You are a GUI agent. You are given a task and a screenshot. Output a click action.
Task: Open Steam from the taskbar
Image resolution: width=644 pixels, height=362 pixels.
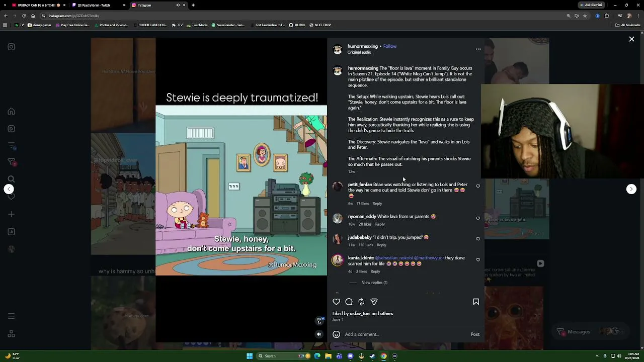tap(372, 356)
